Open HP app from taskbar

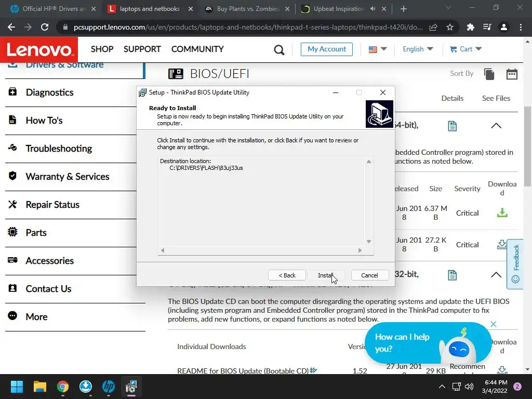pyautogui.click(x=109, y=387)
